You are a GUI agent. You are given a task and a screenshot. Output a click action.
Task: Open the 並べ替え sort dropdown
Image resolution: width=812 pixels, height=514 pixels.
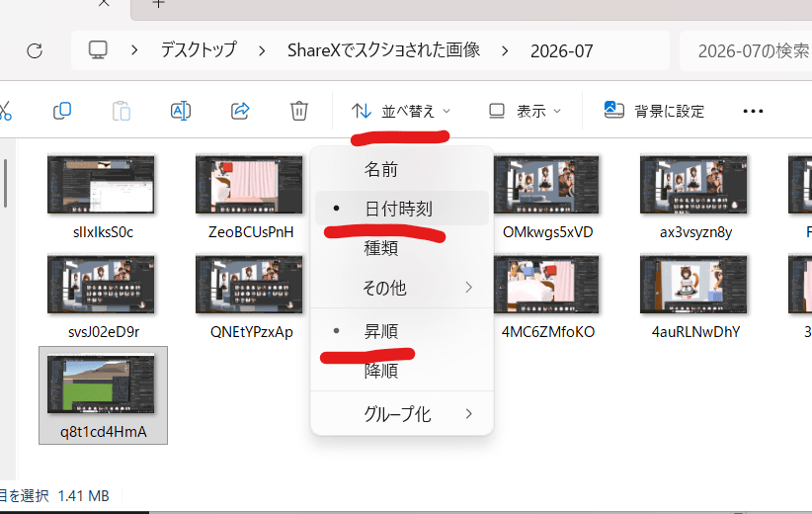401,111
